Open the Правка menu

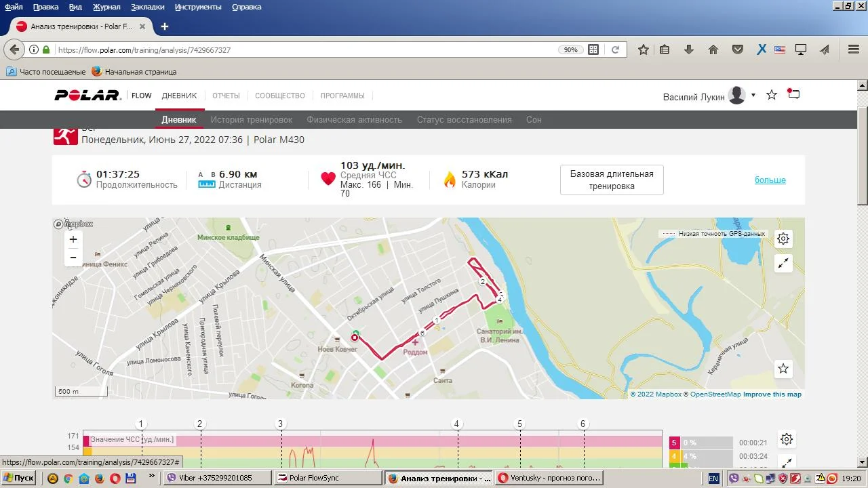pyautogui.click(x=46, y=7)
